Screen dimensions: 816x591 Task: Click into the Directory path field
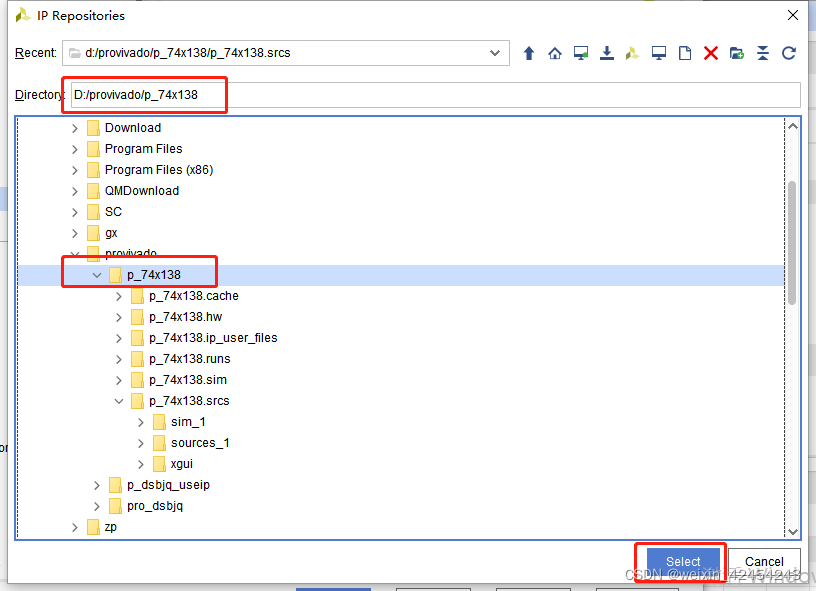[x=436, y=95]
